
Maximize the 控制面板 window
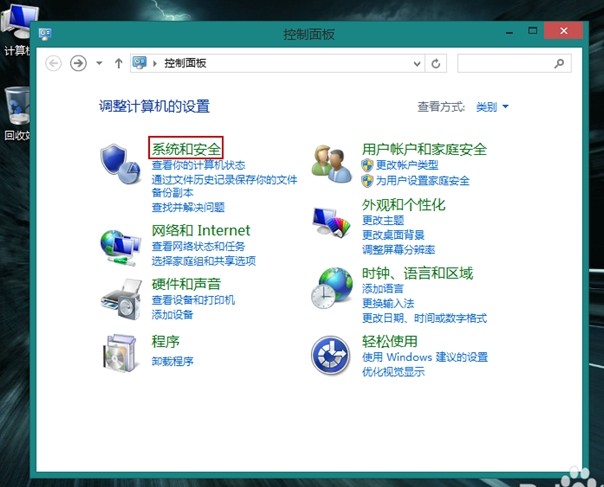click(x=532, y=31)
